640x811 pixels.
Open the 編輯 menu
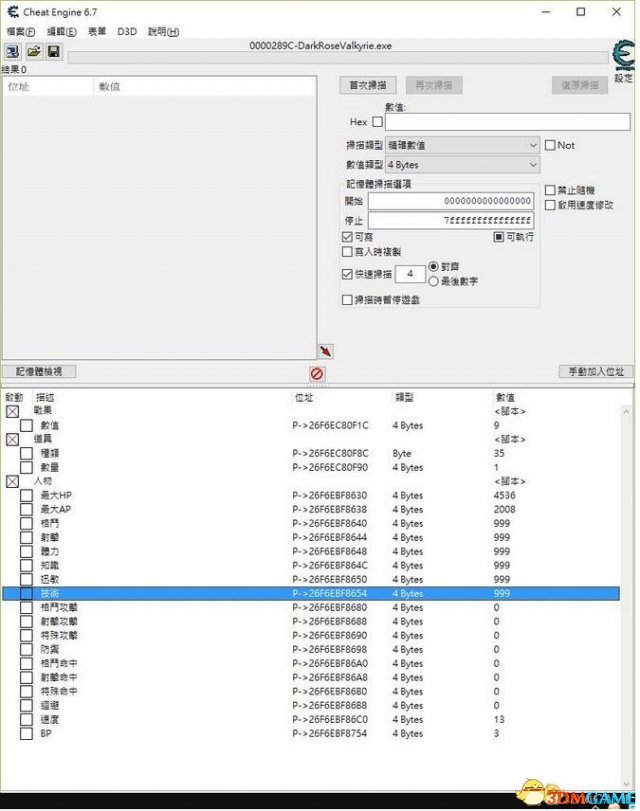(x=62, y=32)
